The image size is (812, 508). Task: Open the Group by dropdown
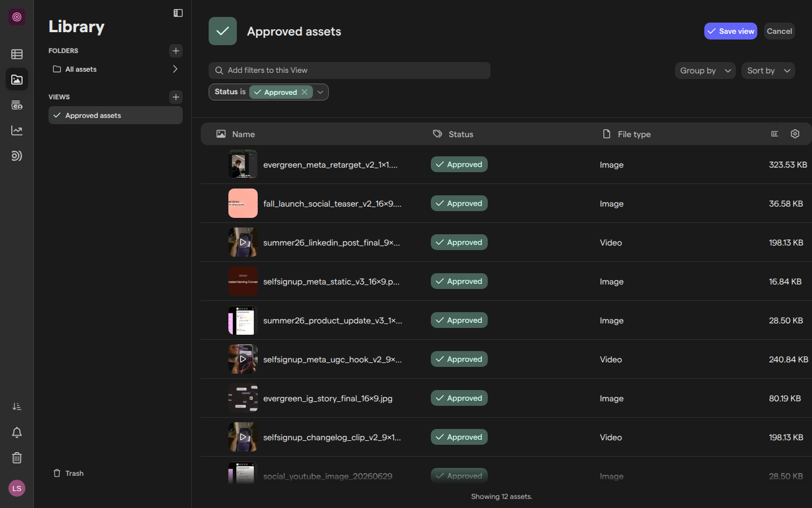[705, 71]
